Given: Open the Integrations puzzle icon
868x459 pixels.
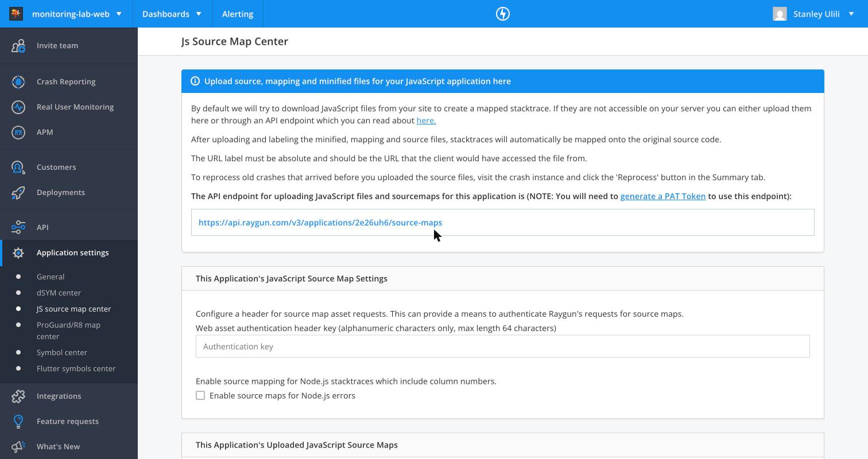Looking at the screenshot, I should [x=18, y=396].
